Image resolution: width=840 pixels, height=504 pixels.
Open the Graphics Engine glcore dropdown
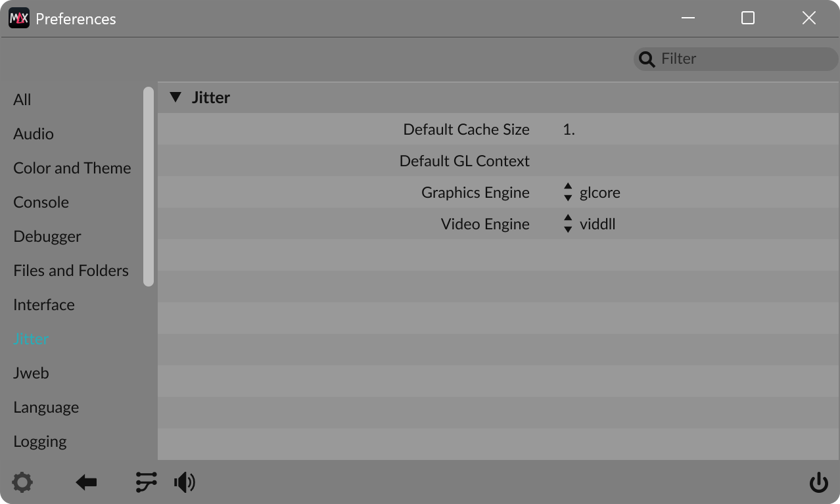point(599,192)
